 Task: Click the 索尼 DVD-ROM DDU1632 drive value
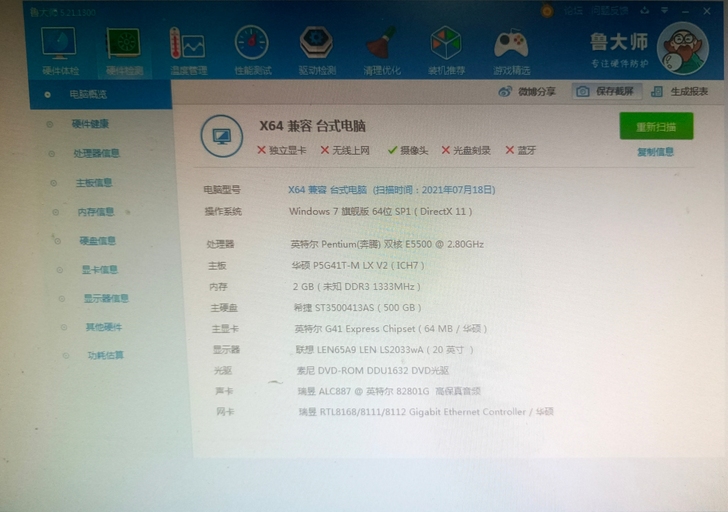(373, 370)
